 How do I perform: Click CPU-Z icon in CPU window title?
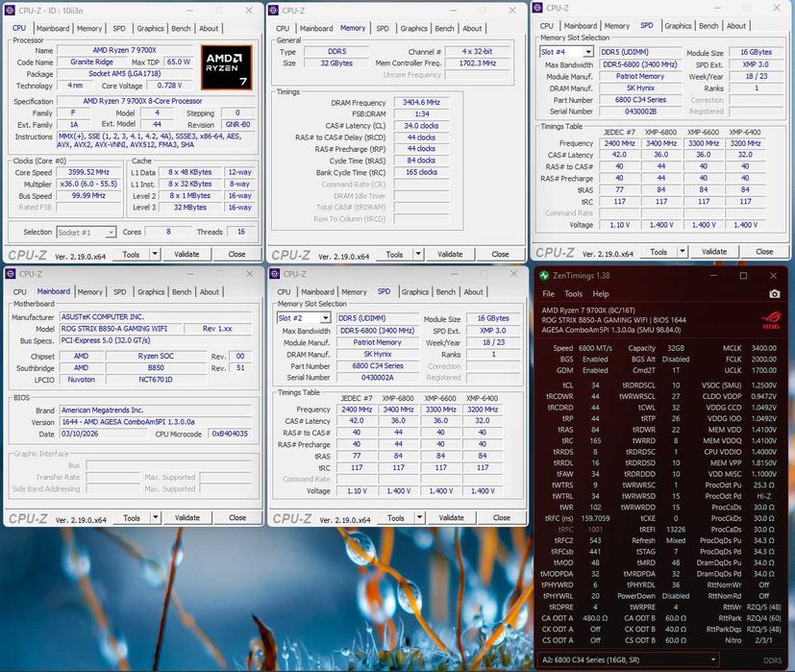pyautogui.click(x=10, y=11)
